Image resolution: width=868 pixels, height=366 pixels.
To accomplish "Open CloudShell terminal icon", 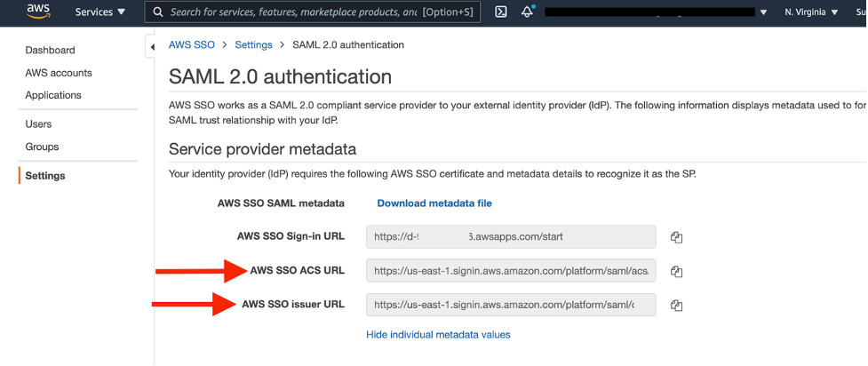I will [501, 12].
